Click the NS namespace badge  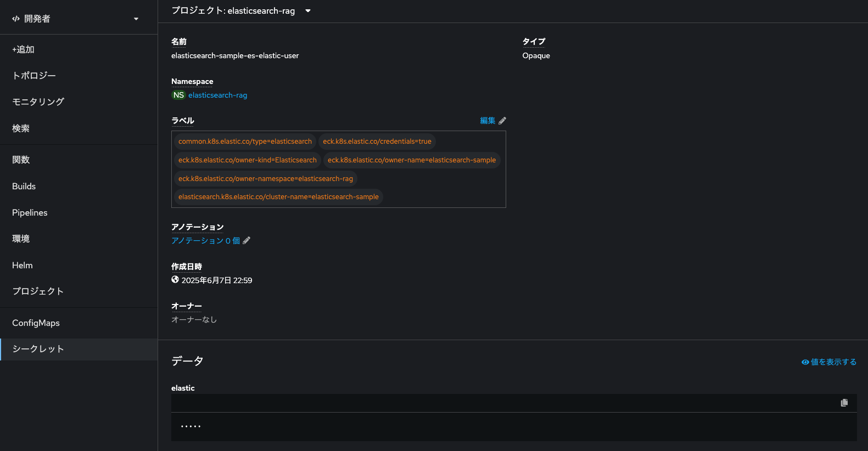click(x=178, y=95)
